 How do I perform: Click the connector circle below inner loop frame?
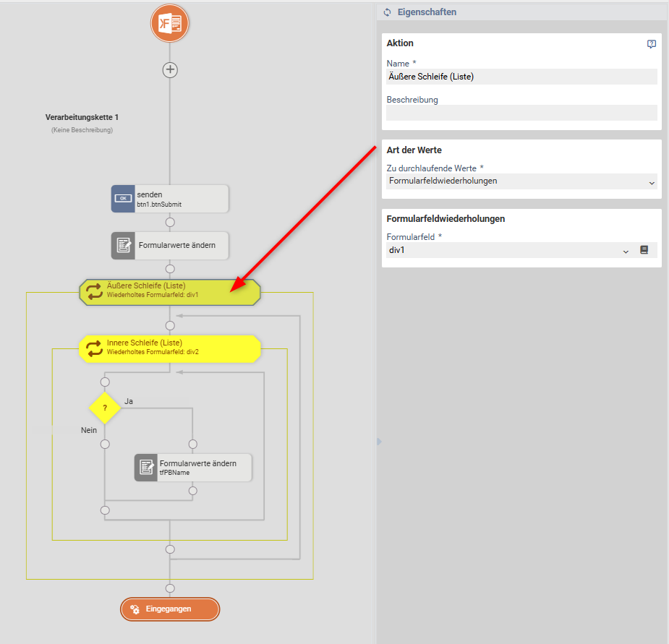pyautogui.click(x=170, y=549)
